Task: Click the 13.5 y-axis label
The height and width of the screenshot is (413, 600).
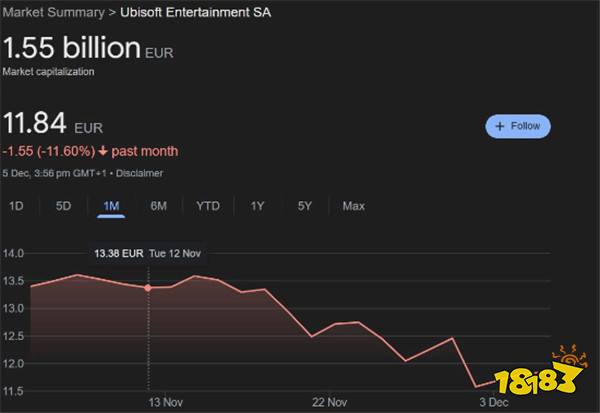Action: click(x=13, y=281)
